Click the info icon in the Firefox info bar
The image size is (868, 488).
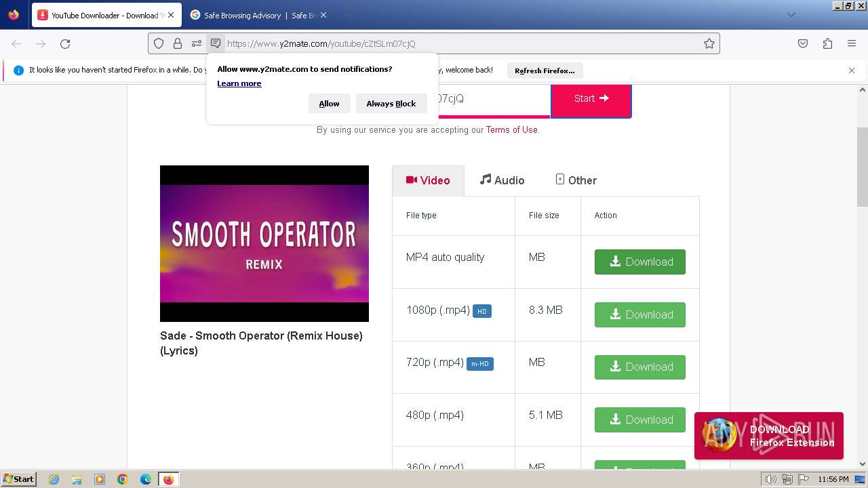18,70
